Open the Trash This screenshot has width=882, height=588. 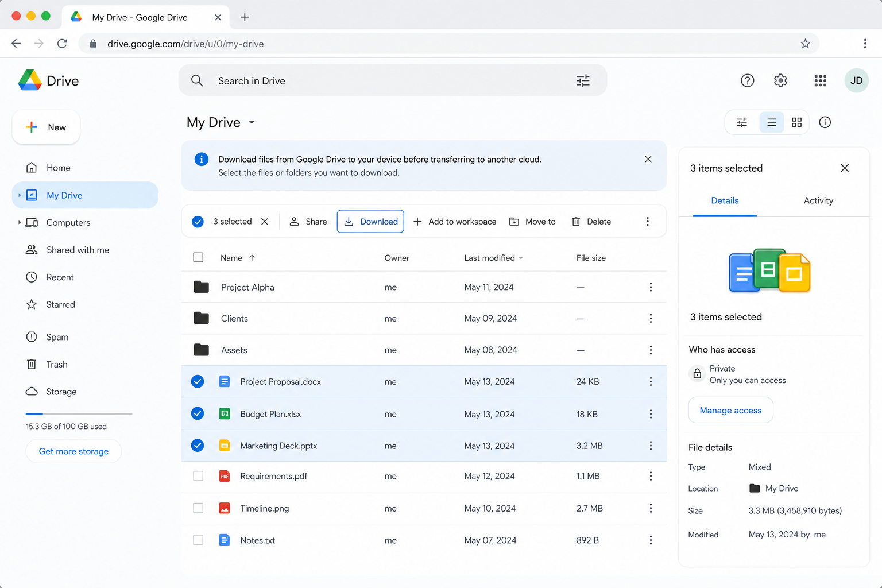click(85, 364)
